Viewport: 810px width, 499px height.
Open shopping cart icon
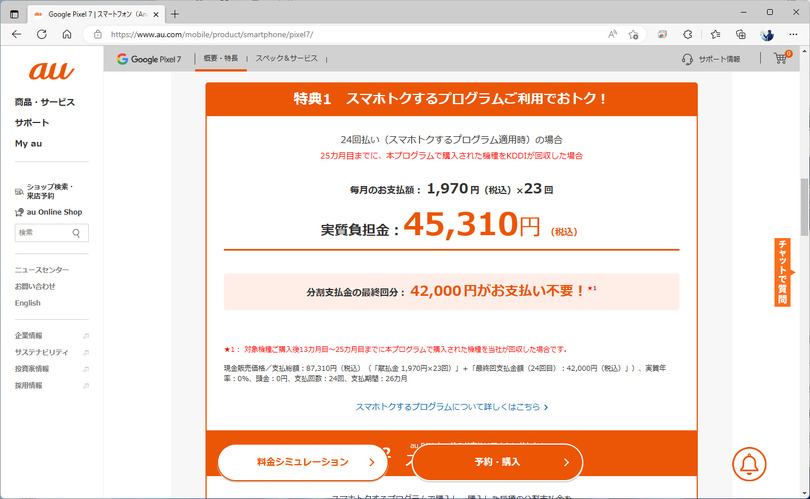pos(782,58)
